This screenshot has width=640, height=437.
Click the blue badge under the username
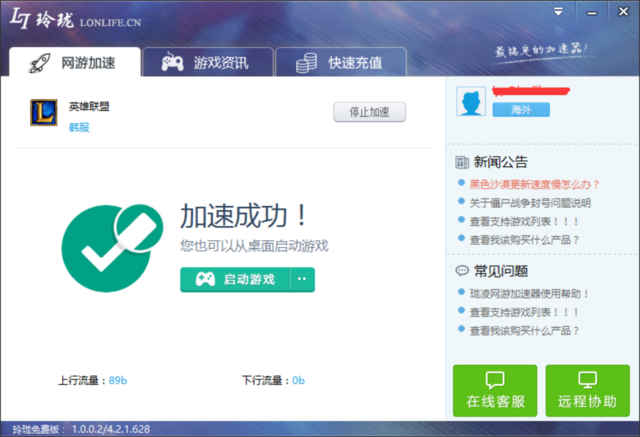click(x=521, y=109)
